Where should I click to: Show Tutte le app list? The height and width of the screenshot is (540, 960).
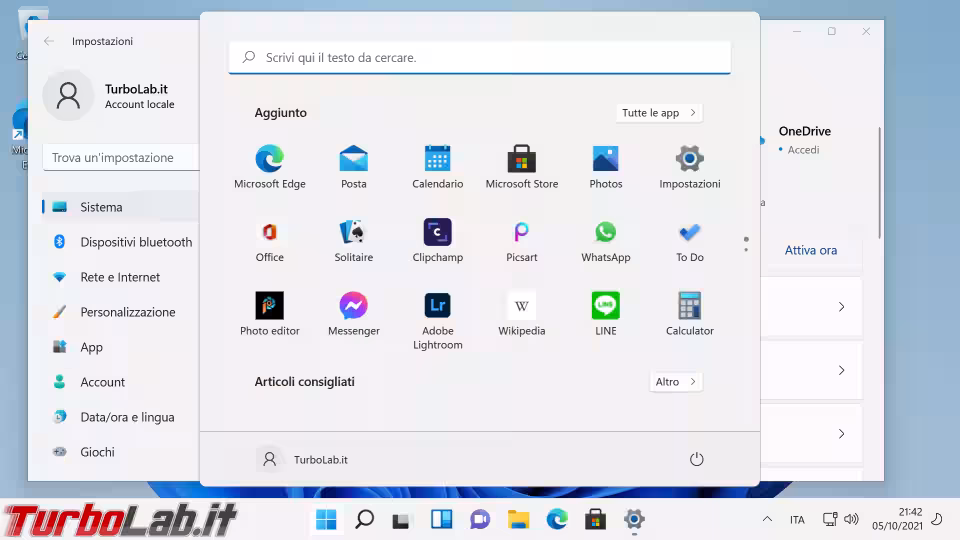[659, 113]
